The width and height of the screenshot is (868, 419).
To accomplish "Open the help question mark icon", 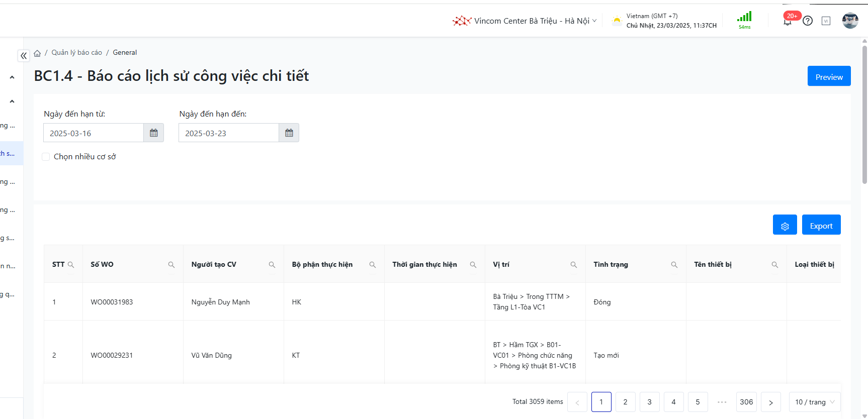I will [808, 21].
